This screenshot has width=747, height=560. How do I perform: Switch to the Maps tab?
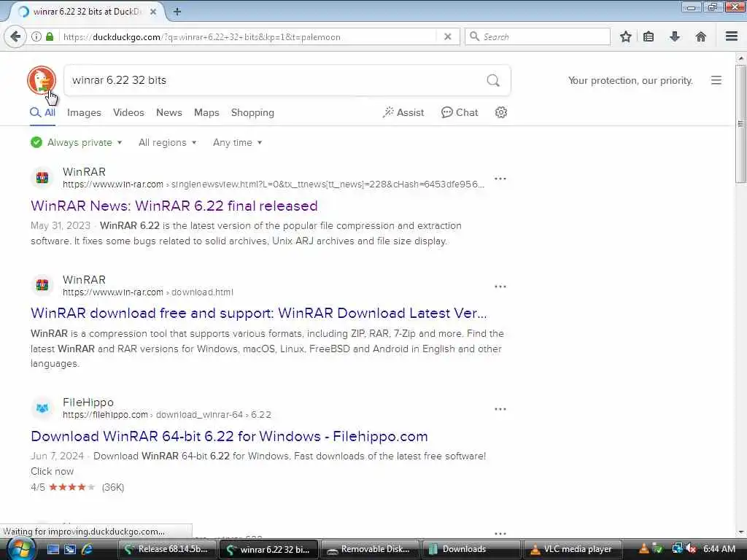tap(206, 112)
